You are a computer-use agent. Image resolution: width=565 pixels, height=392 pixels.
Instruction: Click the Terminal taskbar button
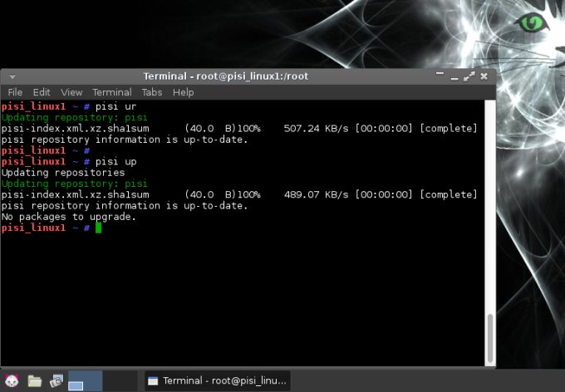pyautogui.click(x=218, y=381)
